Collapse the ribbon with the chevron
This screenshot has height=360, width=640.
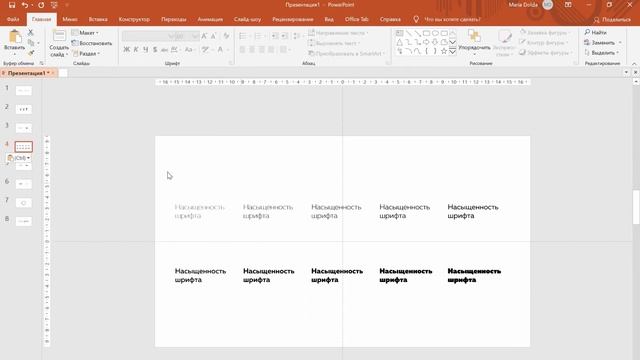coord(634,64)
